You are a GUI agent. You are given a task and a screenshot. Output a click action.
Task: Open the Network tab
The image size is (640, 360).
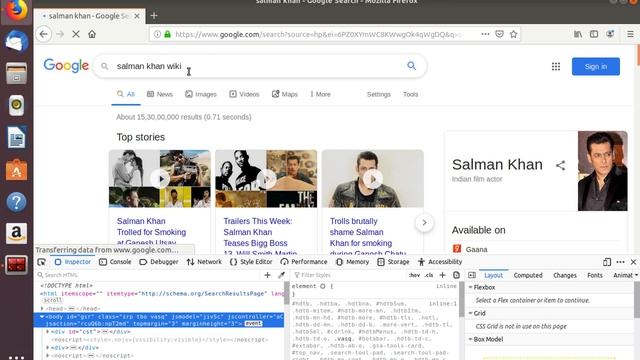pos(204,262)
